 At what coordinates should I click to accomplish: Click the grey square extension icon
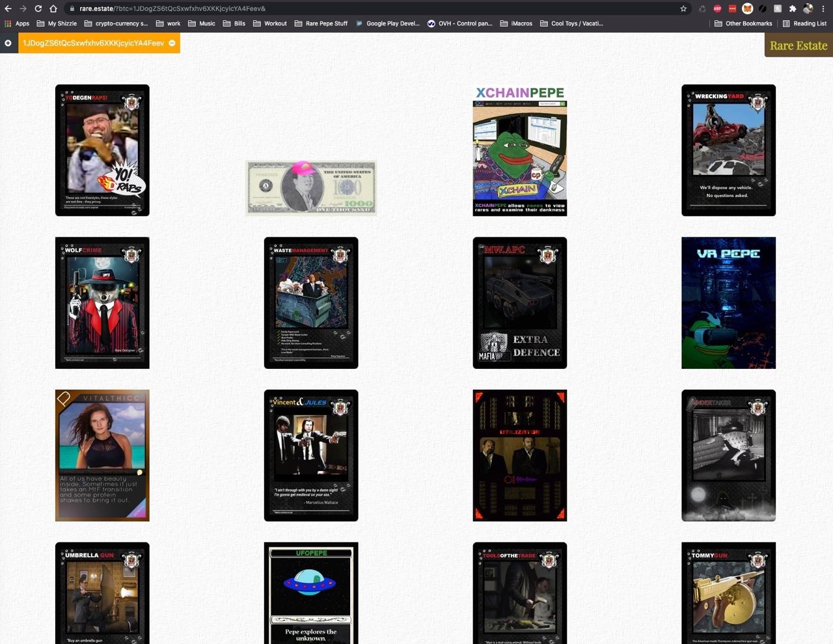[x=777, y=8]
